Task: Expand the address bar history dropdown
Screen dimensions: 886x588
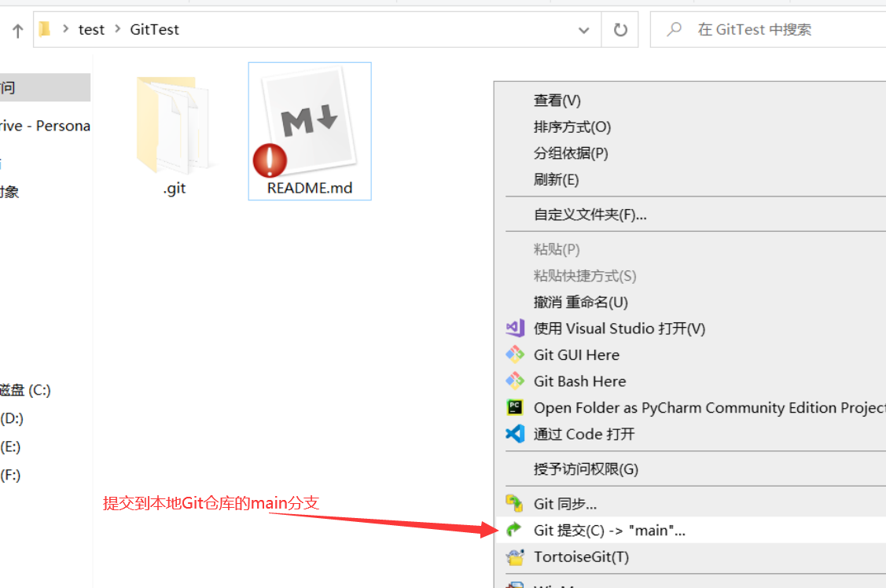Action: point(583,30)
